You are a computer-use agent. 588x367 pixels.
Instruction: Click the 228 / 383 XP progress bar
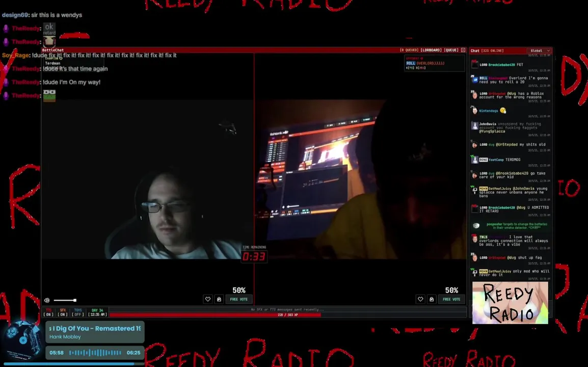287,315
